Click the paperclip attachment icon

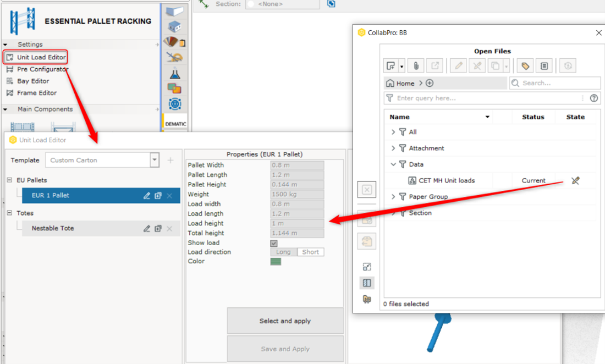[416, 66]
